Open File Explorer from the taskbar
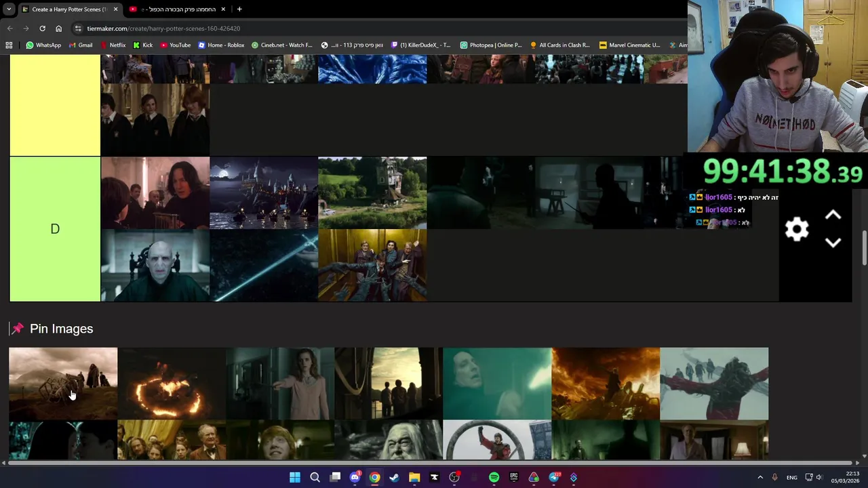This screenshot has height=488, width=868. 414,477
